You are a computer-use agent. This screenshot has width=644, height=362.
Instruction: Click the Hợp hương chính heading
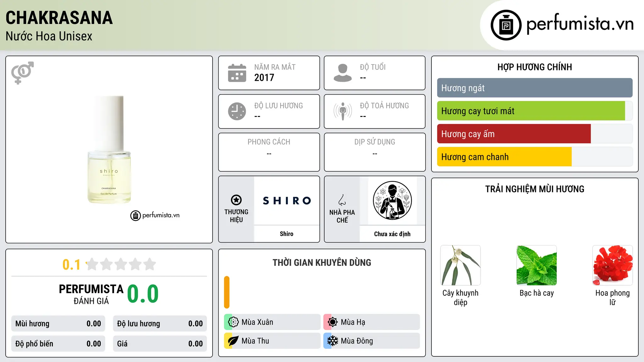click(535, 67)
